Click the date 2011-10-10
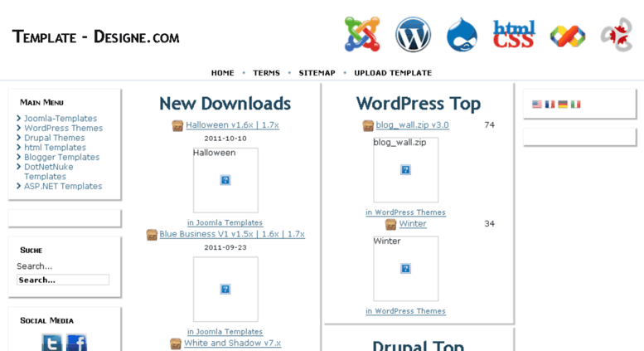The height and width of the screenshot is (351, 644). click(225, 139)
